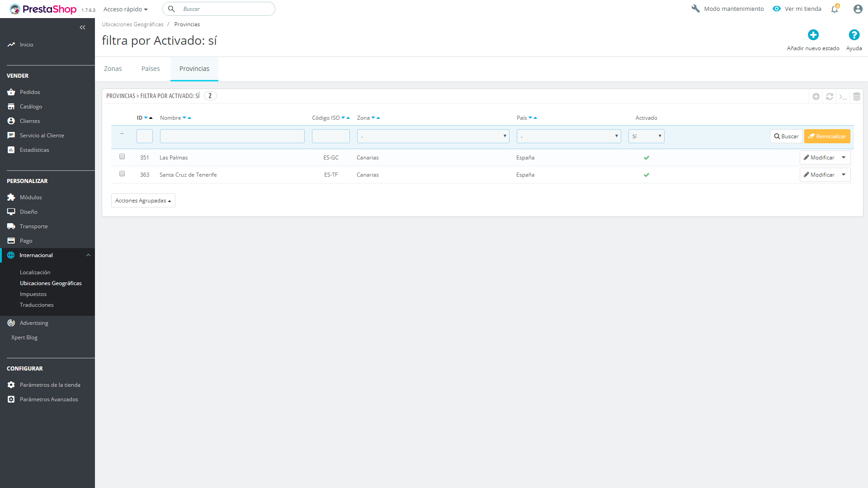Refresh the provinces list icon

pyautogui.click(x=830, y=96)
